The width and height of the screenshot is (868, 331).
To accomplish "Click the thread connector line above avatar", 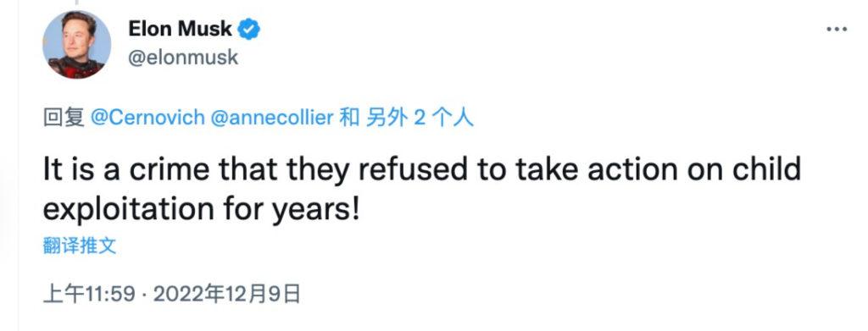I will [x=76, y=3].
